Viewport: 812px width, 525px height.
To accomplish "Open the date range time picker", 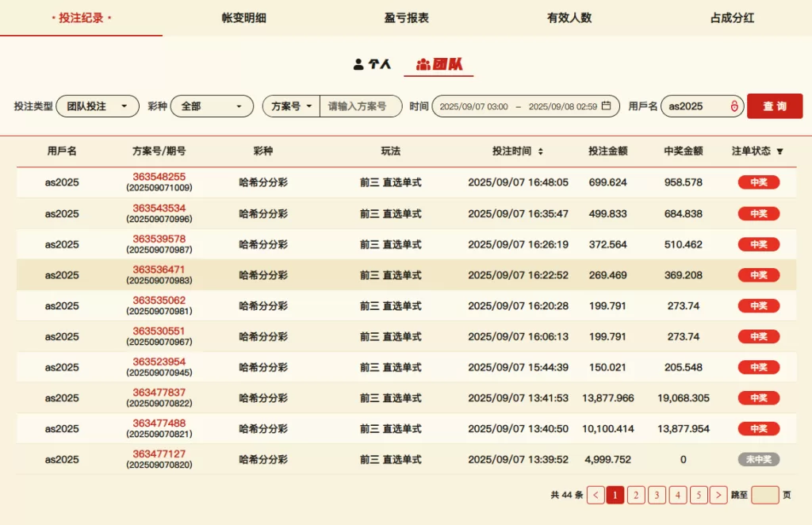I will 526,106.
